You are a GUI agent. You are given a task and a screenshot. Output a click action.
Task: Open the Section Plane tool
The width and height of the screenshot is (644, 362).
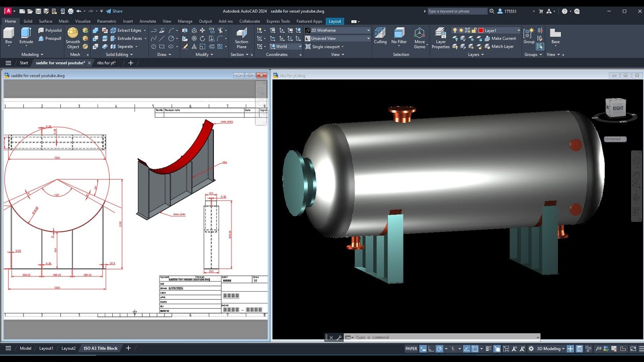(x=242, y=38)
